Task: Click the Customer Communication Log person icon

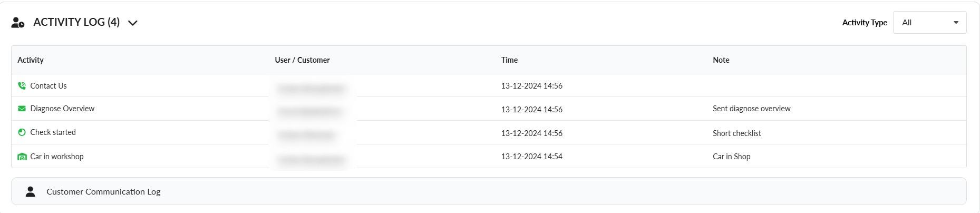Action: (31, 191)
